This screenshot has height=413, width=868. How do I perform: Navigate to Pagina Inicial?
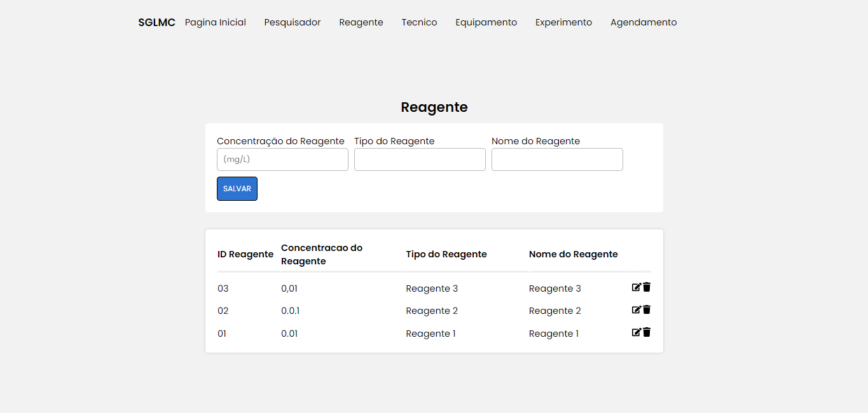(x=215, y=22)
